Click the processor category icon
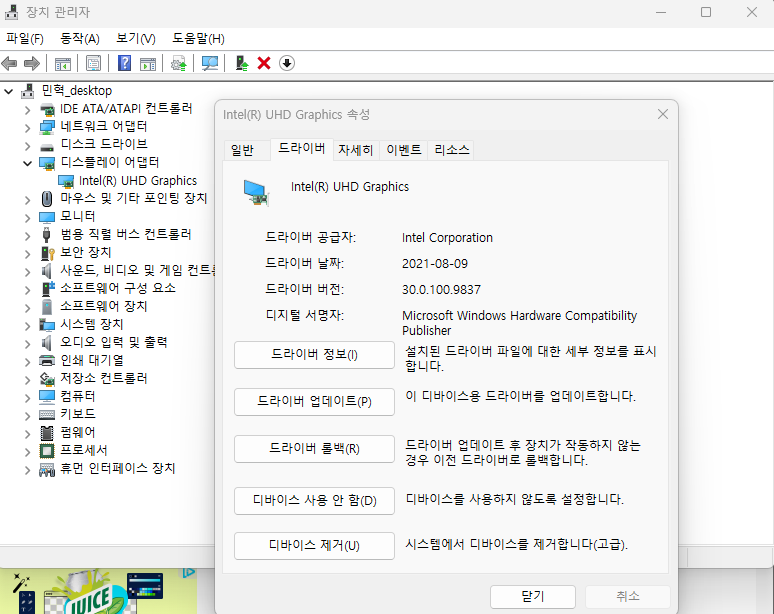Image resolution: width=774 pixels, height=614 pixels. tap(47, 451)
